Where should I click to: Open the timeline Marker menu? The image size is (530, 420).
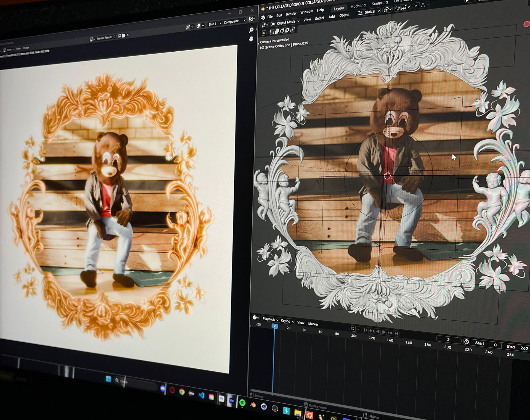pyautogui.click(x=313, y=324)
